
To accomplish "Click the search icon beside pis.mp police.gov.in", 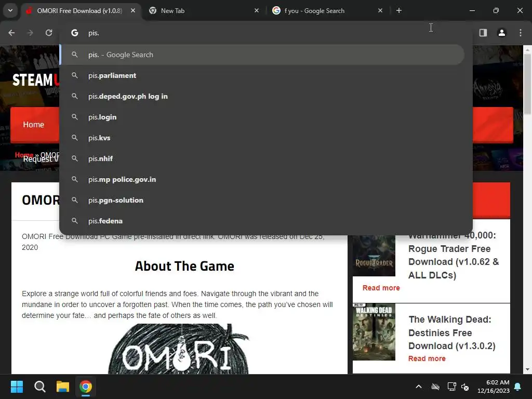I will [75, 179].
